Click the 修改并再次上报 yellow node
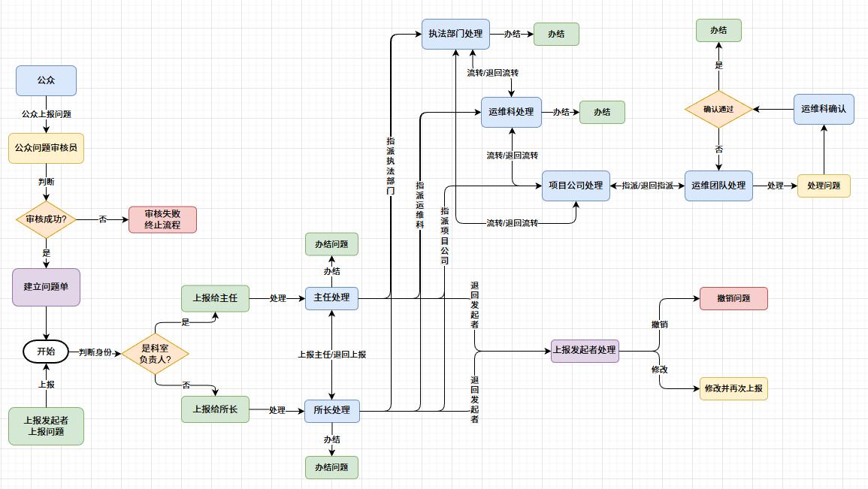This screenshot has height=489, width=868. [733, 388]
